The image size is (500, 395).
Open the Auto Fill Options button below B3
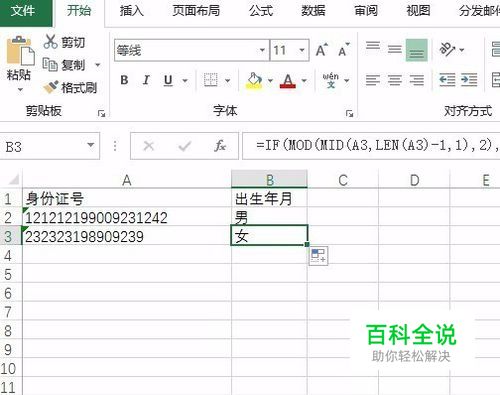[318, 256]
